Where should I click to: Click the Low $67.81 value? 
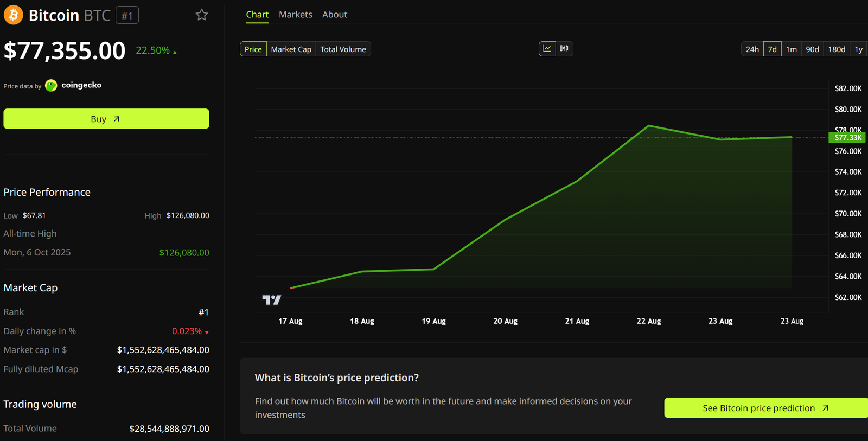(34, 215)
